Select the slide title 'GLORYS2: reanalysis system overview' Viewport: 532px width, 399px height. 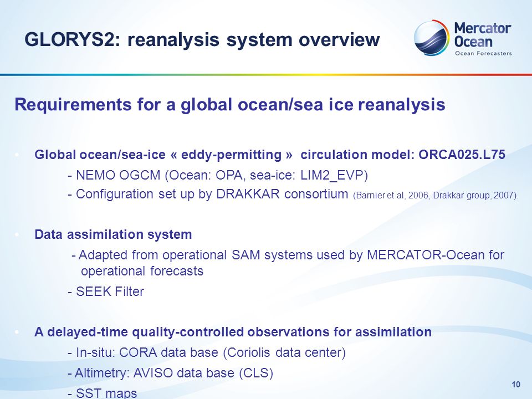pos(202,40)
